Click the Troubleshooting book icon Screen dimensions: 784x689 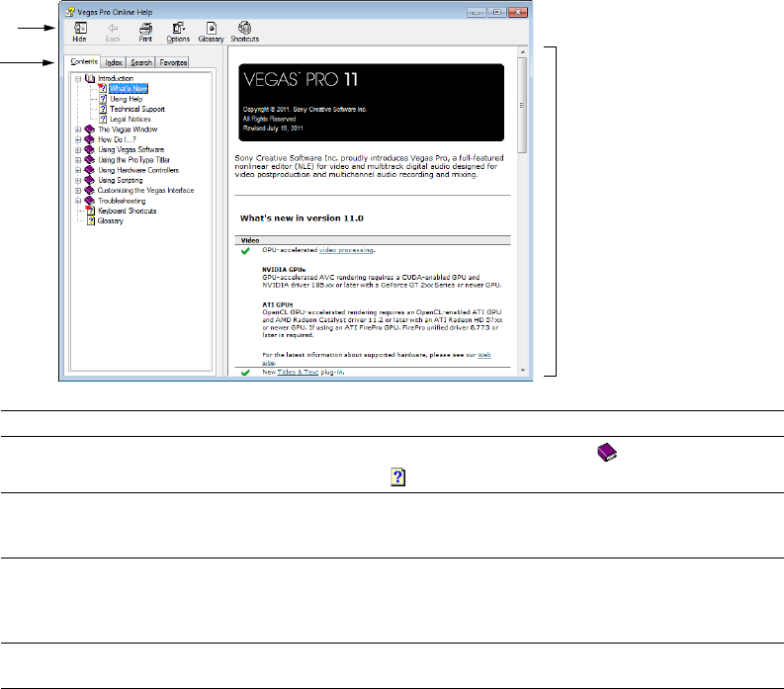click(x=90, y=201)
